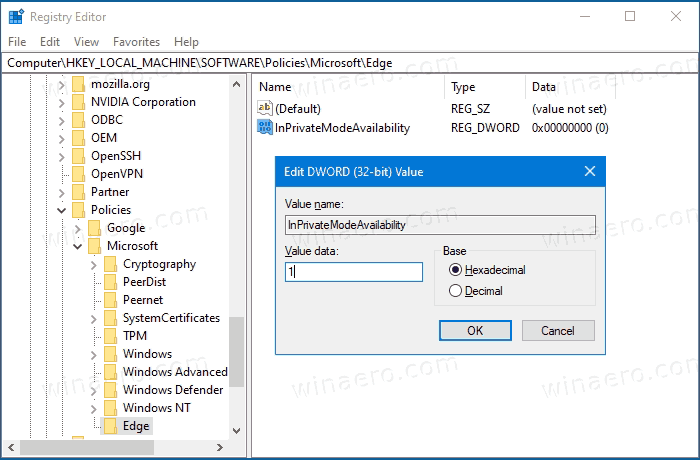Click the tree scroll-down arrow
The height and width of the screenshot is (460, 700).
tap(237, 431)
